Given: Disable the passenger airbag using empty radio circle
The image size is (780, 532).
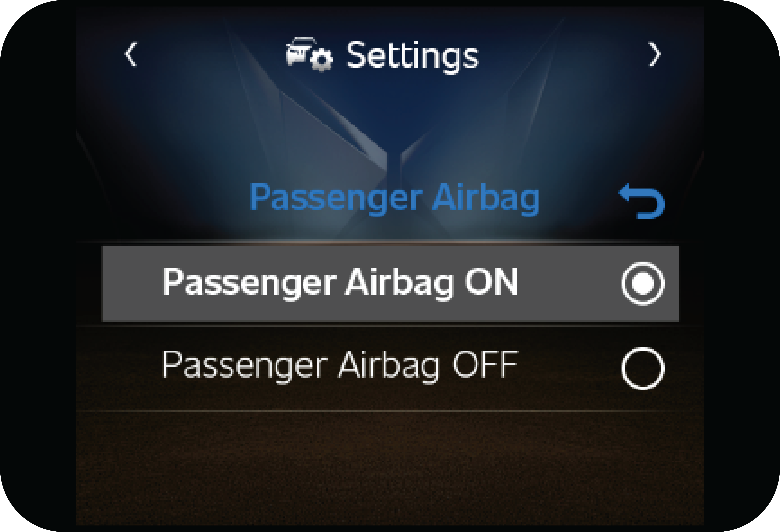Looking at the screenshot, I should point(642,368).
